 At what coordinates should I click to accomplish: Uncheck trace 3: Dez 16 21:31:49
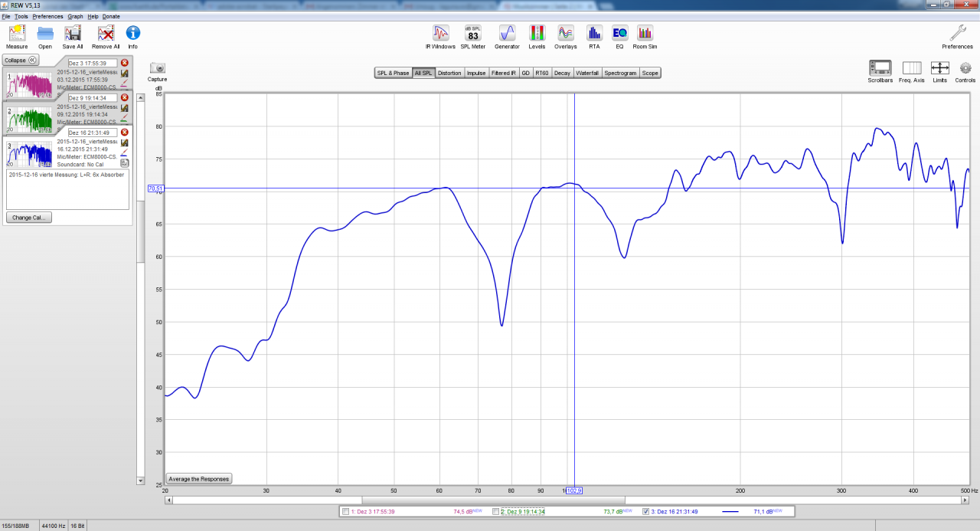click(646, 511)
